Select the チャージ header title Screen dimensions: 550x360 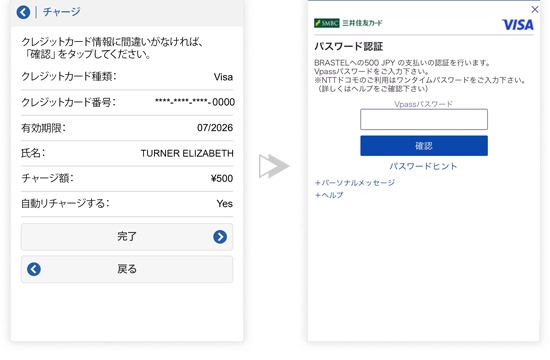(x=62, y=12)
